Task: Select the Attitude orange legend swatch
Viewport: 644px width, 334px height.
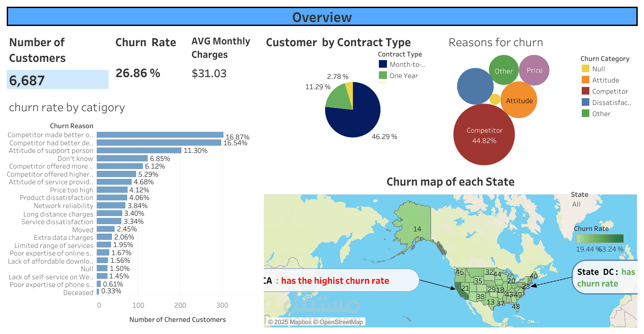Action: pos(585,80)
